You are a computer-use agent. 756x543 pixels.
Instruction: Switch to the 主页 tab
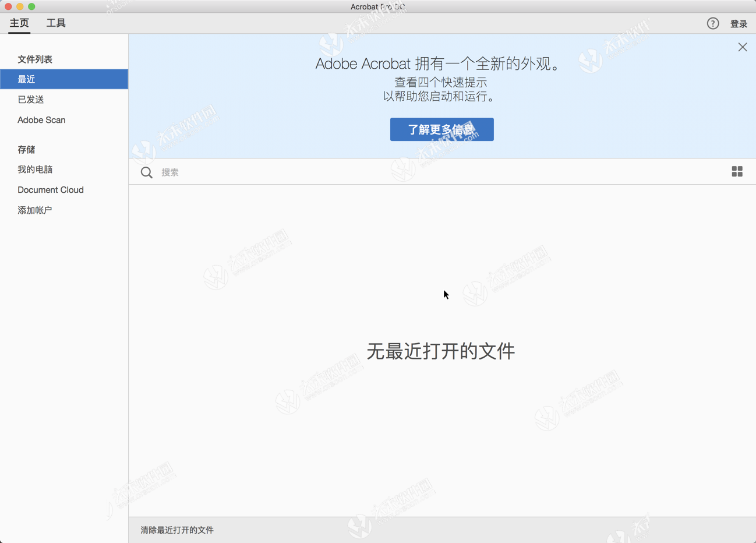click(x=19, y=23)
